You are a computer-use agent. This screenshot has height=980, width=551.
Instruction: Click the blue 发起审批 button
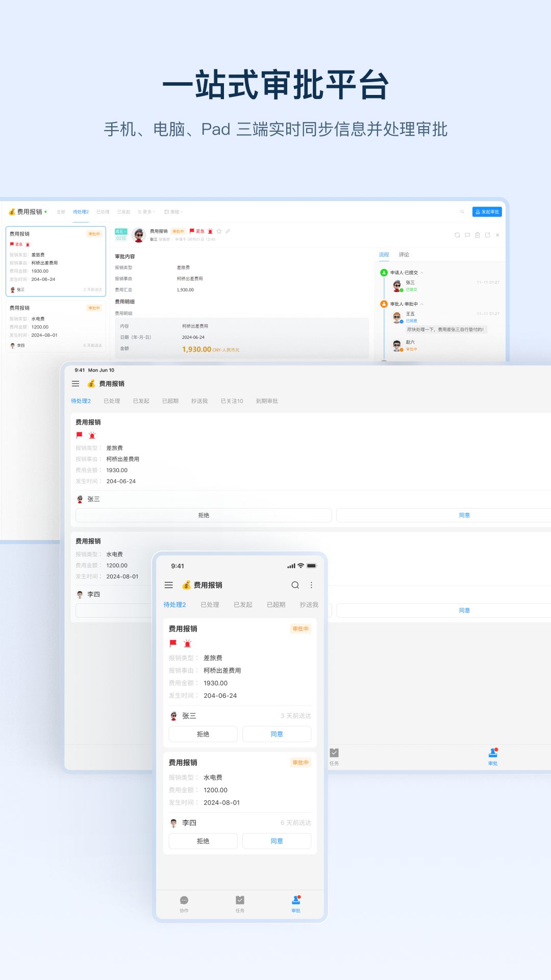click(x=487, y=212)
